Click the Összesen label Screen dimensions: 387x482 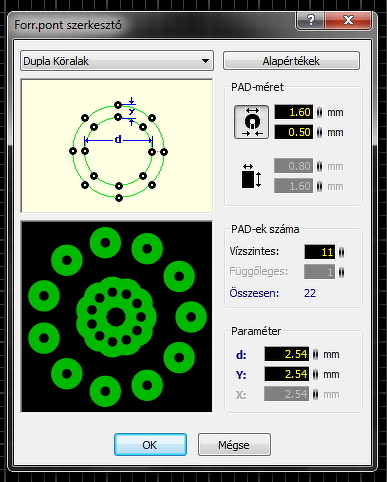click(x=254, y=293)
